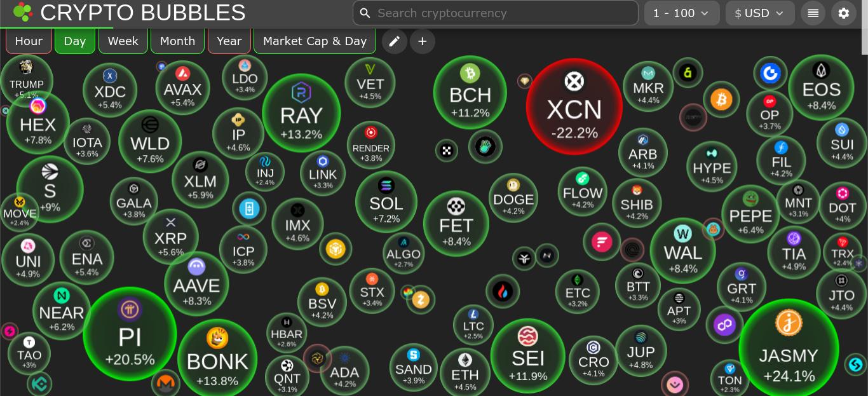
Task: Switch to the Hour tab
Action: pos(29,41)
